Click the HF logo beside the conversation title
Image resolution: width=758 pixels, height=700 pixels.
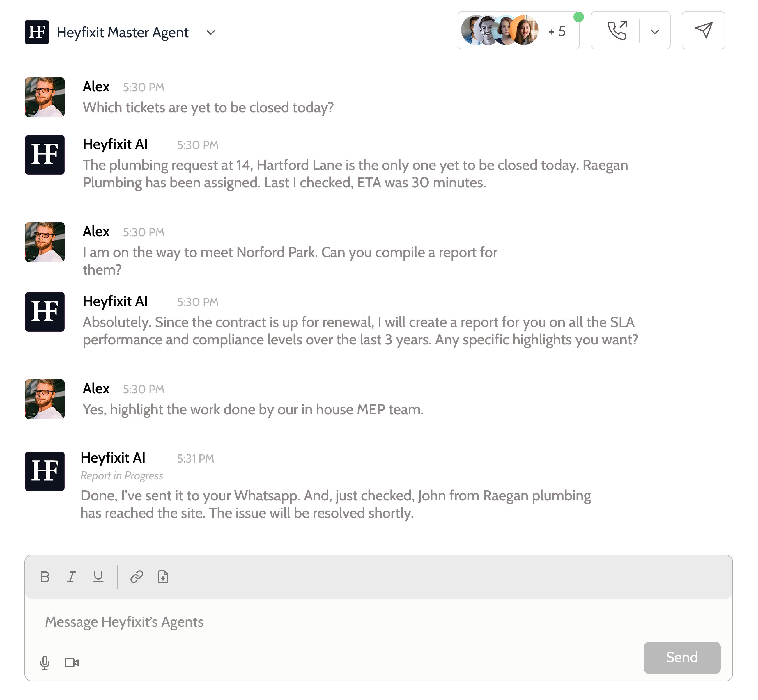click(37, 32)
